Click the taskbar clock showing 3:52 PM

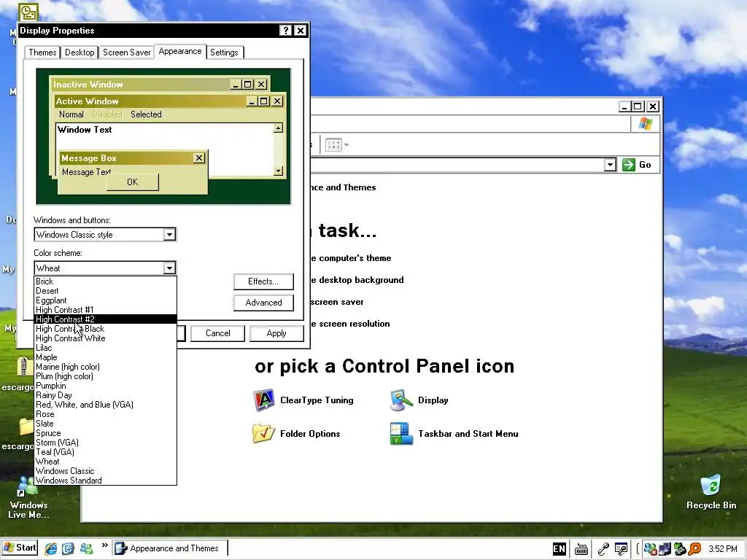coord(722,549)
